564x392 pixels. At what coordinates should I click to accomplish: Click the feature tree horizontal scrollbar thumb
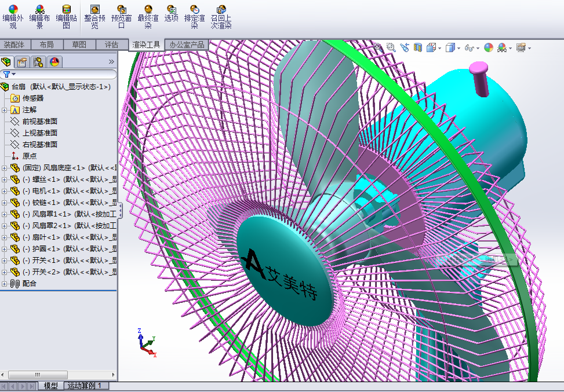[x=38, y=375]
